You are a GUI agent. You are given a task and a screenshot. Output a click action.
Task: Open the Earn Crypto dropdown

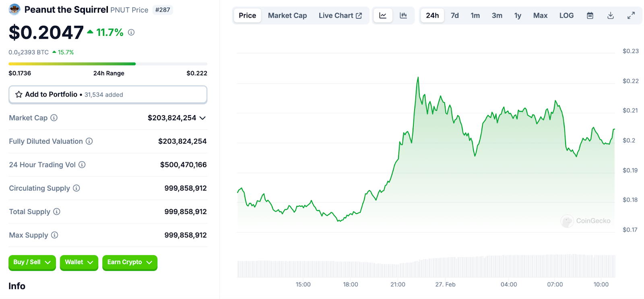pos(130,262)
